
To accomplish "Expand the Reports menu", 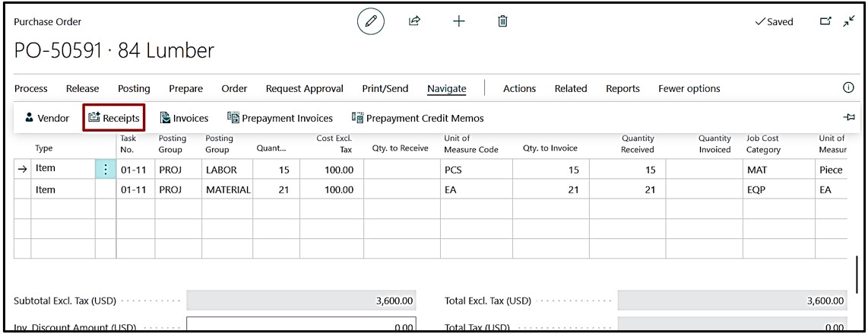I will pyautogui.click(x=622, y=89).
